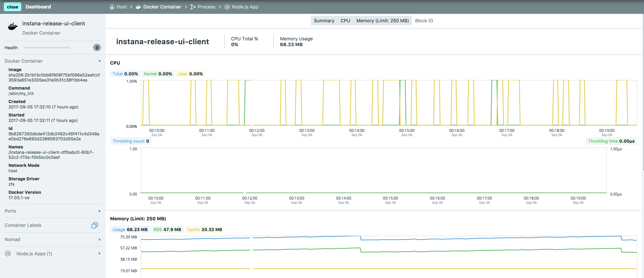Click the Docker whale breadcrumb icon
This screenshot has height=278, width=644.
(138, 7)
